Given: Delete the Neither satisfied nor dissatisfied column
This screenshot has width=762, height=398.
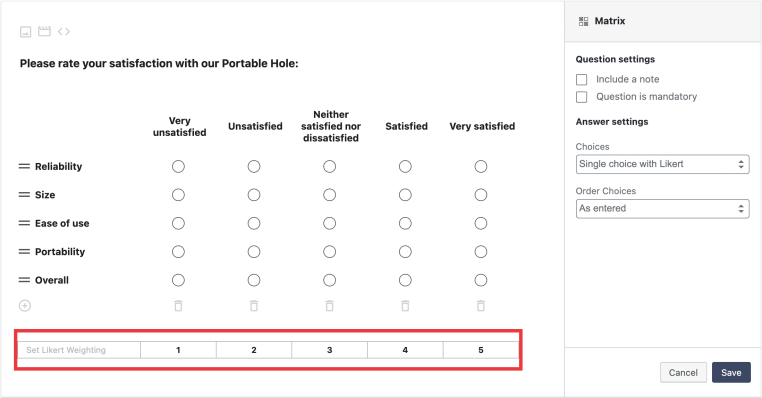Looking at the screenshot, I should tap(329, 306).
